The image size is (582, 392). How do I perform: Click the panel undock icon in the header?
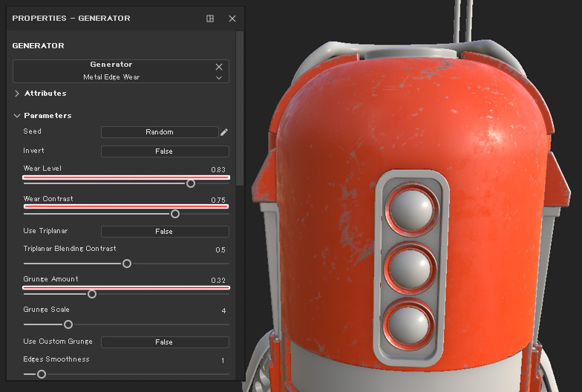(x=210, y=19)
